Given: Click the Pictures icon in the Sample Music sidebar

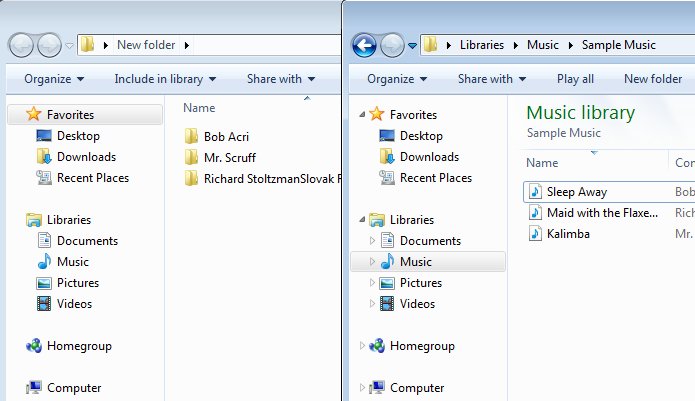Looking at the screenshot, I should 387,283.
